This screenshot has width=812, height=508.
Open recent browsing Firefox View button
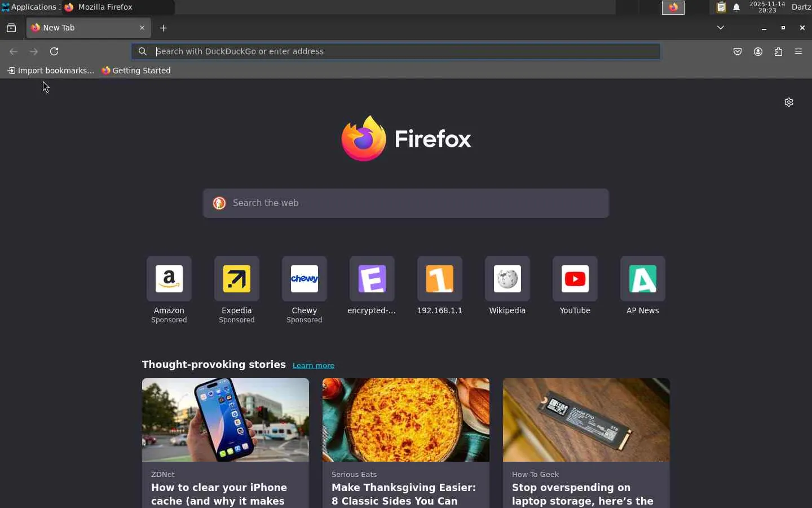coord(11,28)
